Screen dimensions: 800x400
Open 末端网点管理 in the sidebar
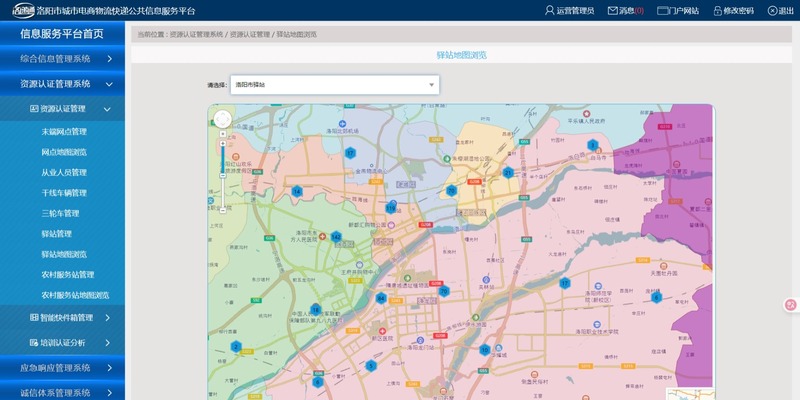[x=64, y=132]
